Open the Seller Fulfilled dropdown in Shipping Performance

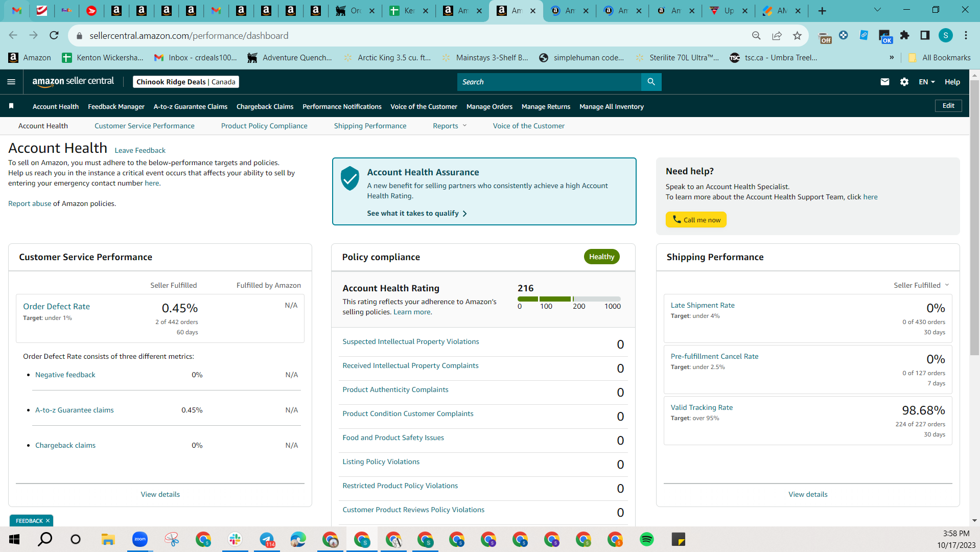tap(921, 285)
